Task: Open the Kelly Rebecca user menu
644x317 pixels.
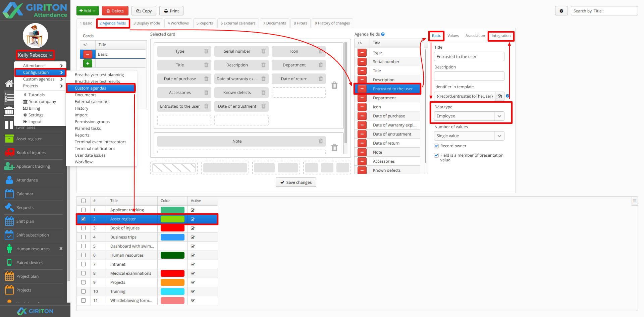Action: pyautogui.click(x=35, y=55)
